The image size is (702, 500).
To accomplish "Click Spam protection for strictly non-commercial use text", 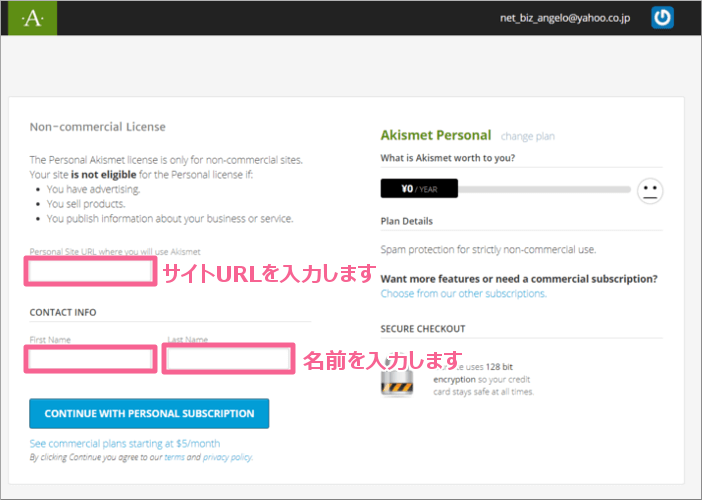I will pyautogui.click(x=488, y=249).
